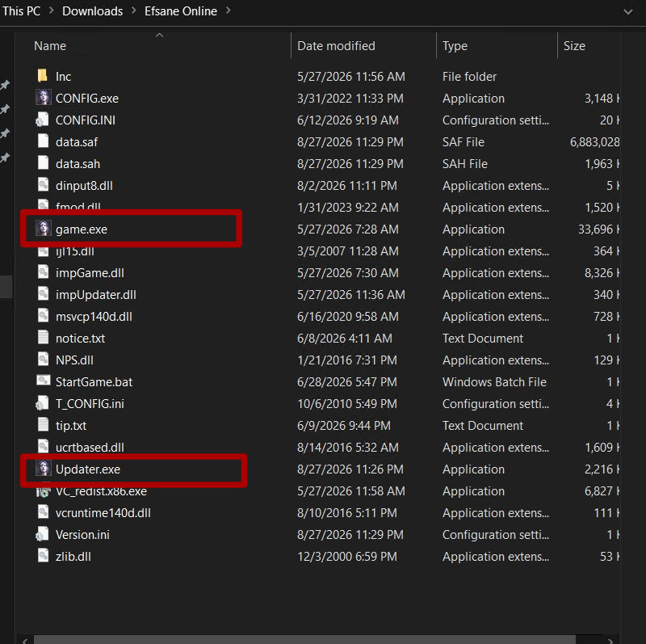Select the data.saf file icon
The width and height of the screenshot is (646, 644).
point(43,141)
